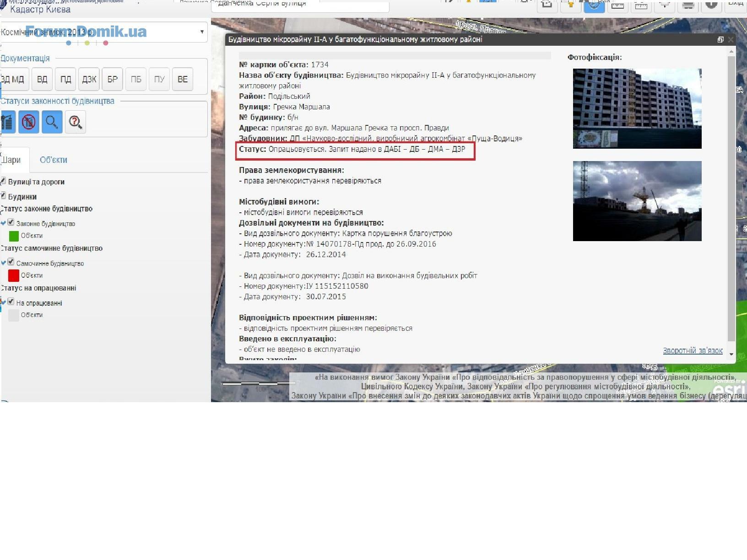
Task: Click the Статус самочинне будівництво label
Action: coord(52,248)
